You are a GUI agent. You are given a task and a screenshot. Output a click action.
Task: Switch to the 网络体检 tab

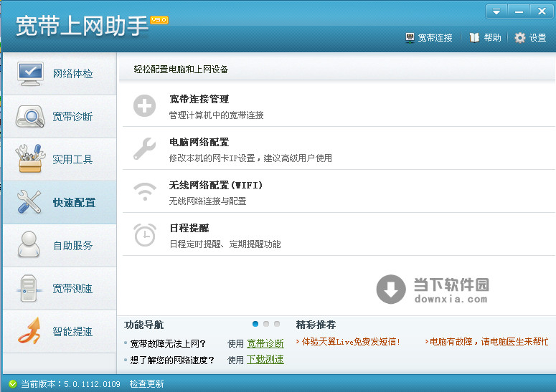[x=60, y=74]
